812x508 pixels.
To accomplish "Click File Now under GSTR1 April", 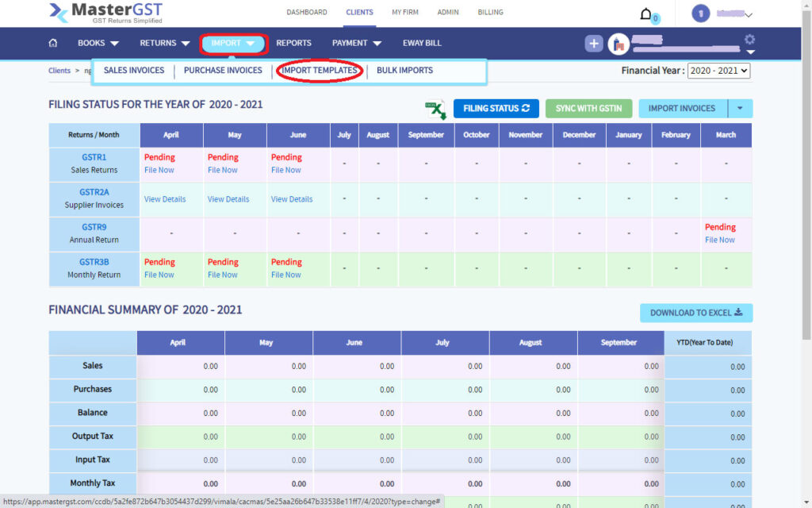I will point(159,170).
